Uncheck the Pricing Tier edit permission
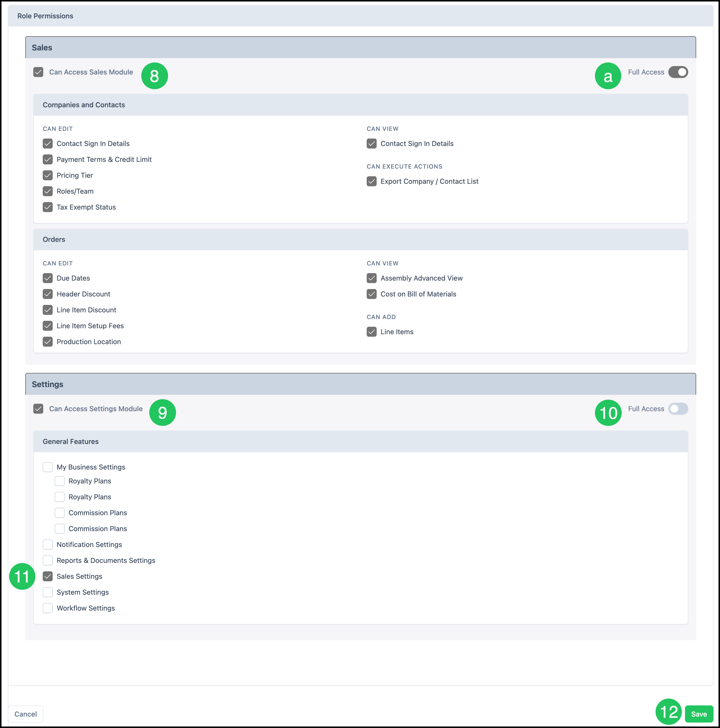Screen dimensions: 720x728 [x=48, y=175]
